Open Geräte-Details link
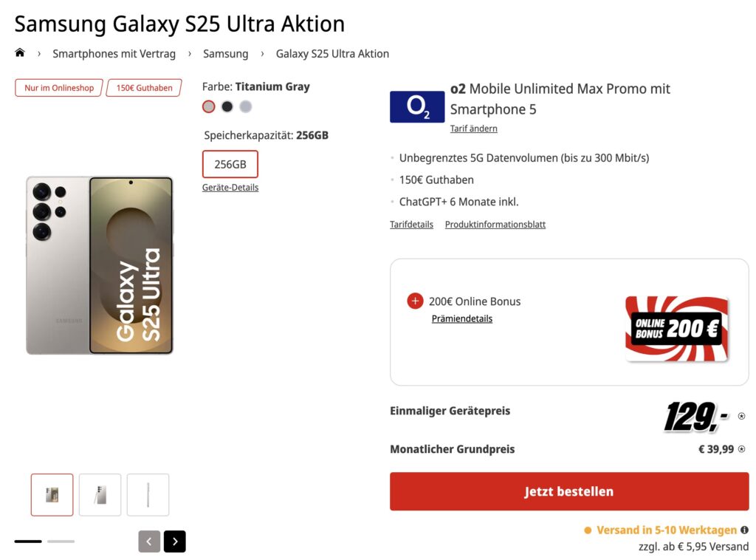 coord(230,188)
